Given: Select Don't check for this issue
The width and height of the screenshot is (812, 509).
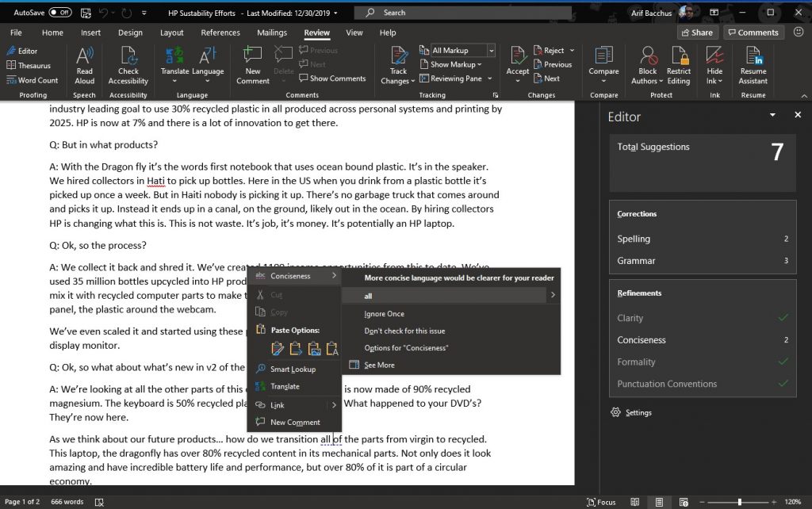Looking at the screenshot, I should (404, 331).
